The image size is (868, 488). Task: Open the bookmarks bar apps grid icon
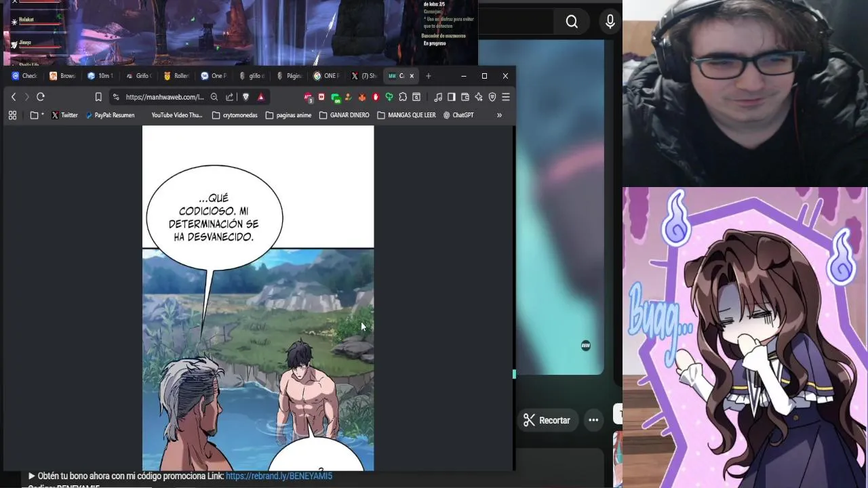point(12,115)
